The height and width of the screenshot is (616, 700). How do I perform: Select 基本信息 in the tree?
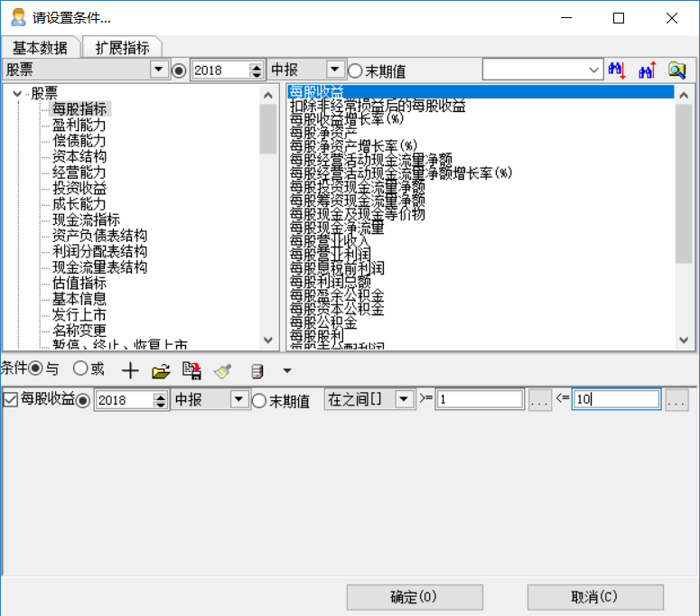pyautogui.click(x=79, y=299)
